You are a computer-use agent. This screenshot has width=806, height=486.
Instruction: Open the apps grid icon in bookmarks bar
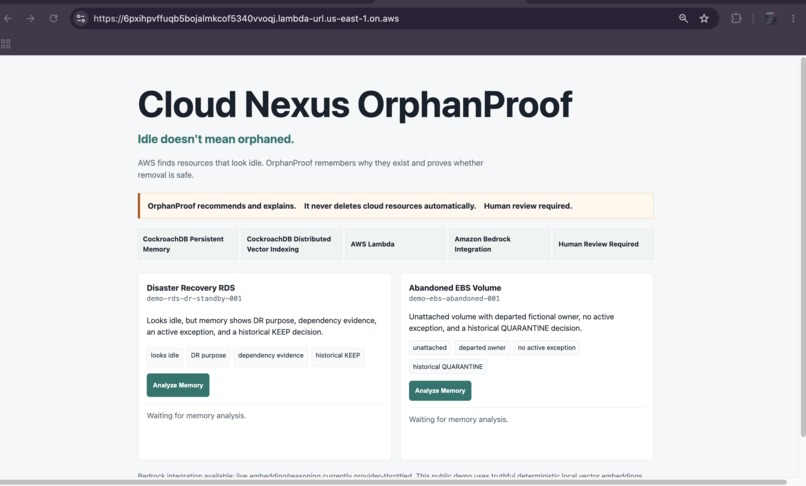coord(6,44)
